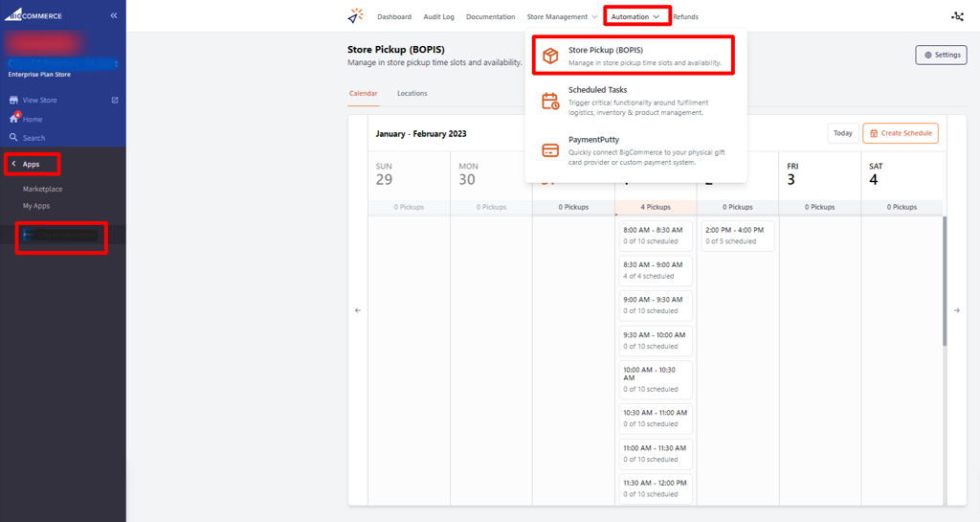Open My Apps in sidebar
The height and width of the screenshot is (522, 980).
click(x=36, y=206)
